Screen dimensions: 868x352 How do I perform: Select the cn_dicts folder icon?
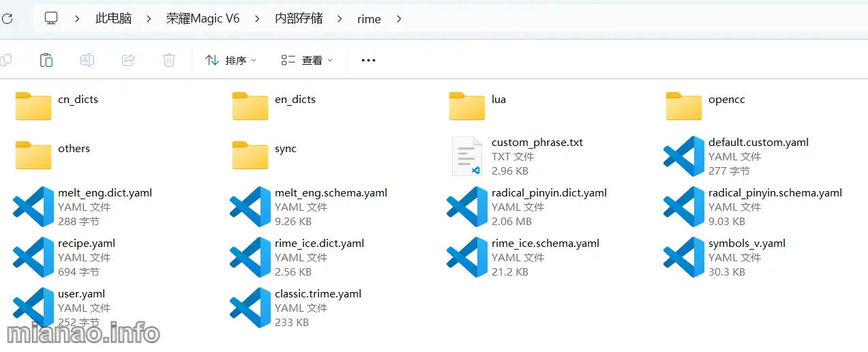33,106
